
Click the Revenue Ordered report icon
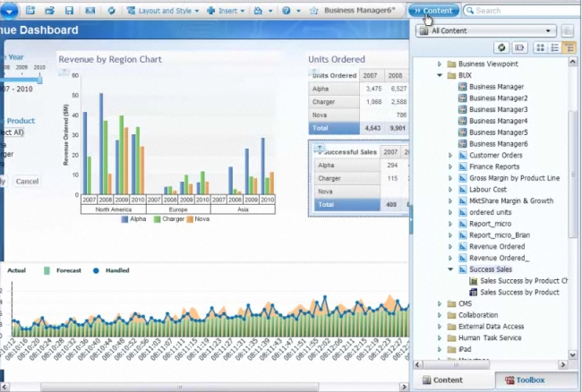tap(463, 247)
